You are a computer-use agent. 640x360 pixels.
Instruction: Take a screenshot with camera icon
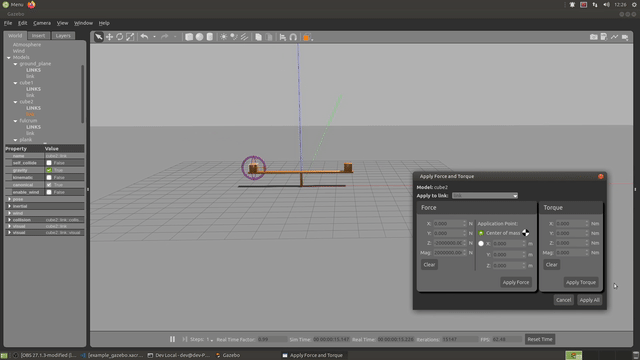593,37
